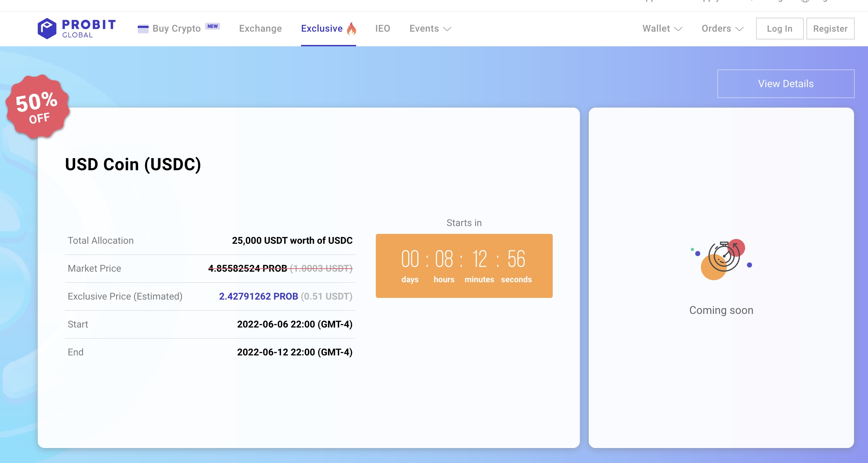868x463 pixels.
Task: Click the Exclusive Price (Estimated) label
Action: tap(125, 297)
